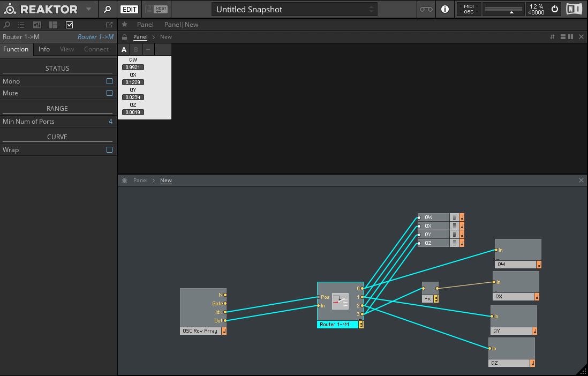This screenshot has height=376, width=588.
Task: Click the star favorite icon beside Panel
Action: [124, 24]
